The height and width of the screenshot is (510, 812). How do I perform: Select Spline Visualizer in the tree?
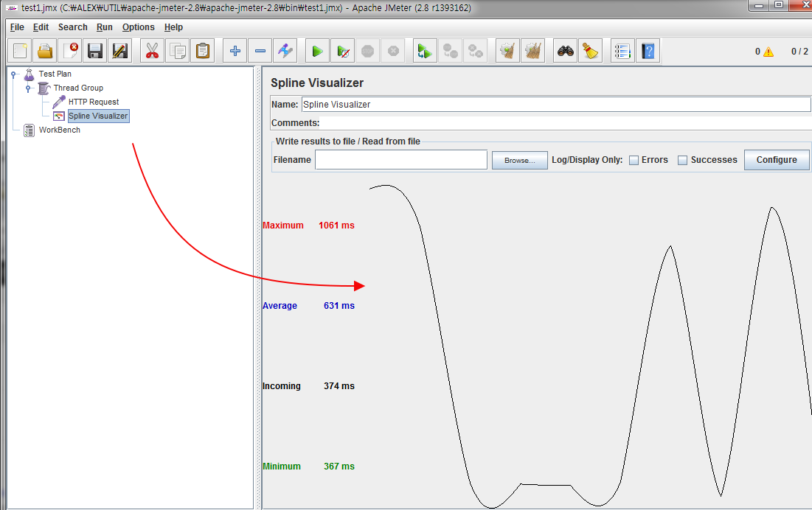click(98, 116)
